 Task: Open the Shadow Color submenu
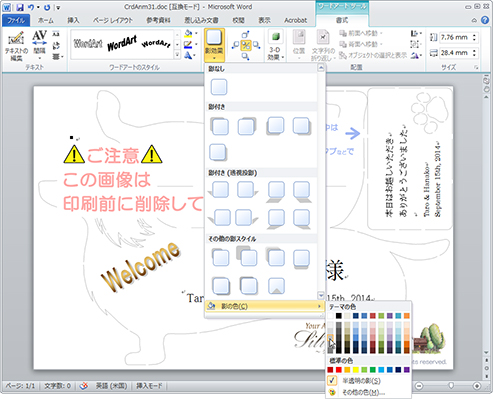pyautogui.click(x=264, y=306)
